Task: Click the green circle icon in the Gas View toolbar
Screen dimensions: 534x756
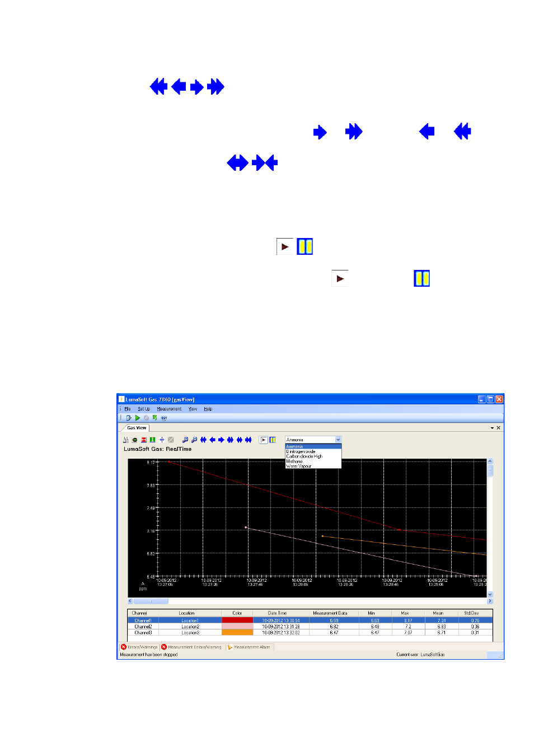Action: (135, 440)
